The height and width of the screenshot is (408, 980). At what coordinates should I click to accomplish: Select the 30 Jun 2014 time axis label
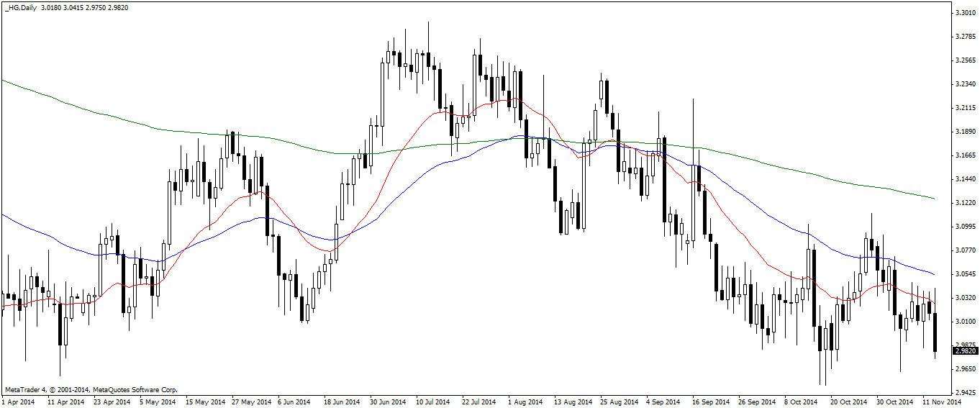point(388,402)
